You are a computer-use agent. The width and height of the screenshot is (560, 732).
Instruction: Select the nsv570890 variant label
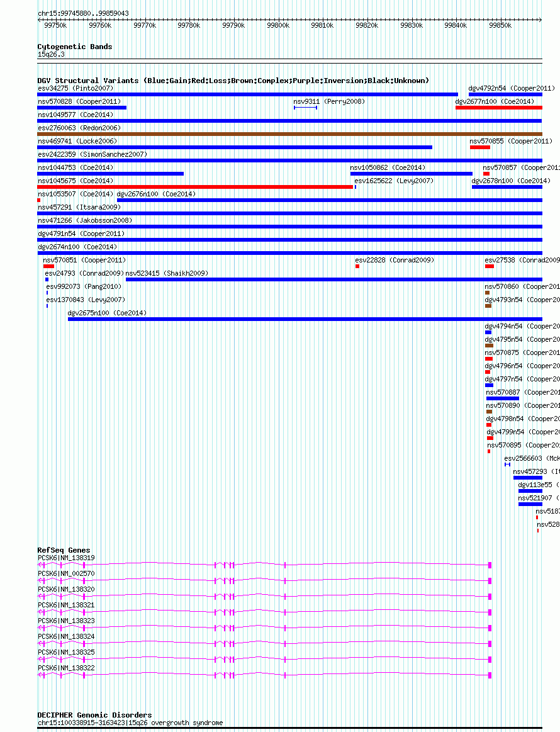(523, 406)
